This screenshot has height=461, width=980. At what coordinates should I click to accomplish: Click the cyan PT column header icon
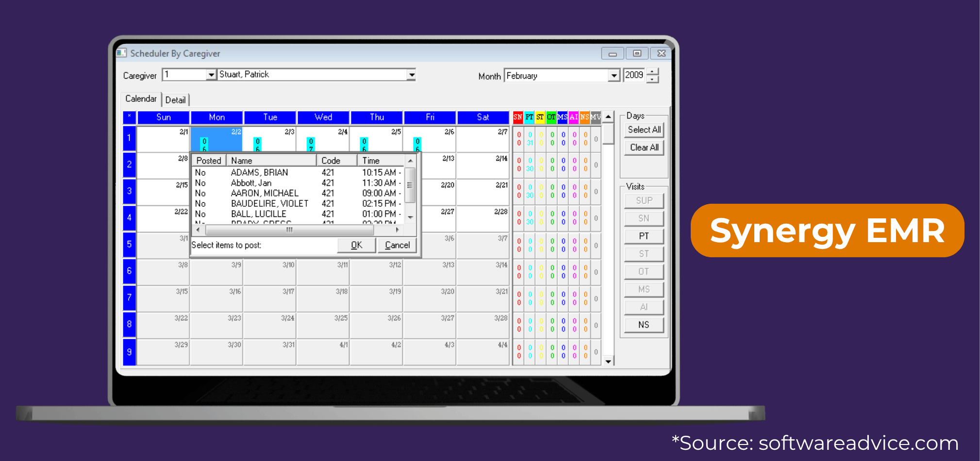click(x=529, y=117)
